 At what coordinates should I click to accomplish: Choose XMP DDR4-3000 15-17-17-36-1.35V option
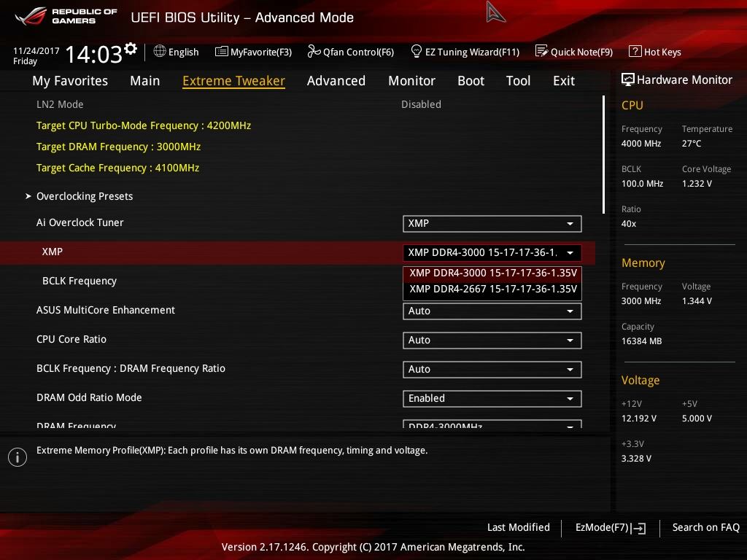pyautogui.click(x=492, y=273)
